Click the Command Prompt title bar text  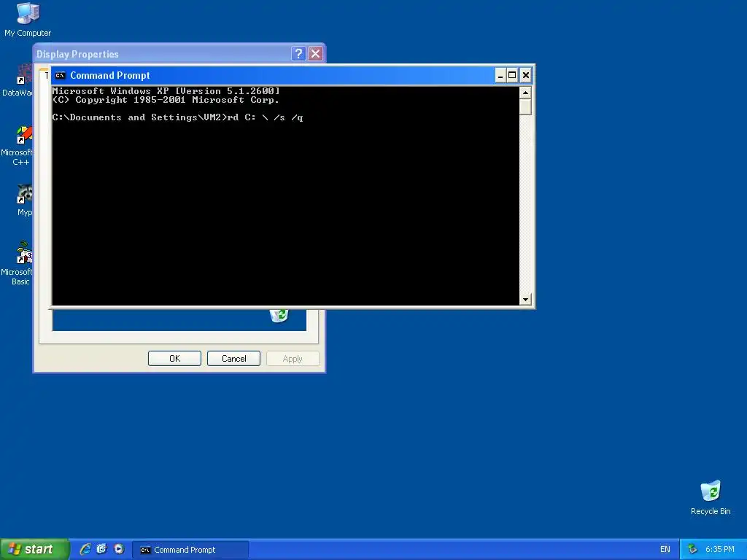[110, 75]
